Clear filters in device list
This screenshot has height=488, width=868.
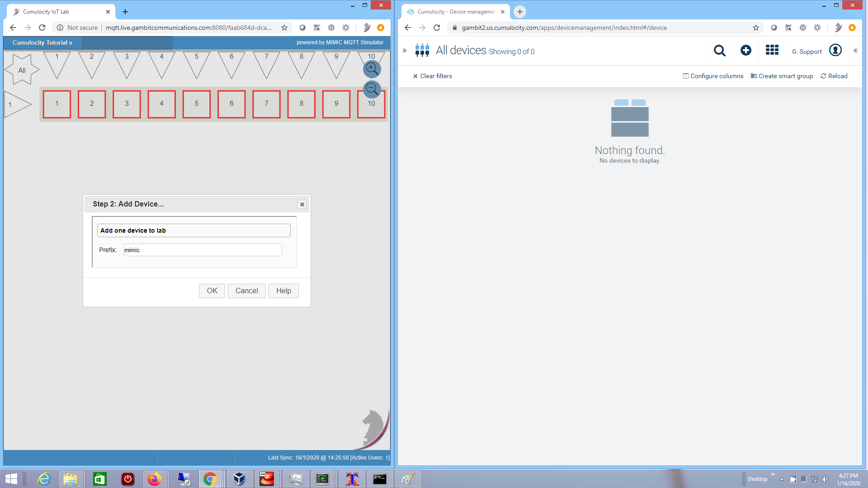[432, 76]
